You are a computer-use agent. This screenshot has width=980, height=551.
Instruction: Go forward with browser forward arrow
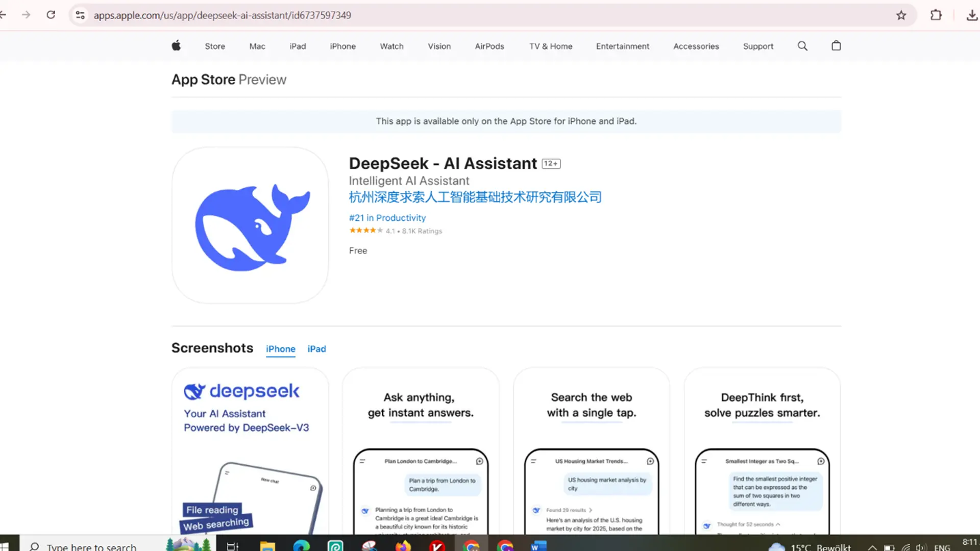(x=26, y=15)
